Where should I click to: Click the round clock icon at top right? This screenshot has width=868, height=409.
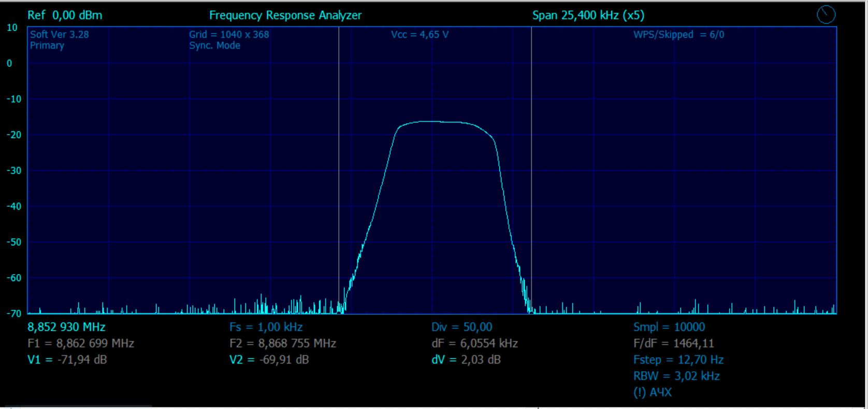(x=826, y=15)
